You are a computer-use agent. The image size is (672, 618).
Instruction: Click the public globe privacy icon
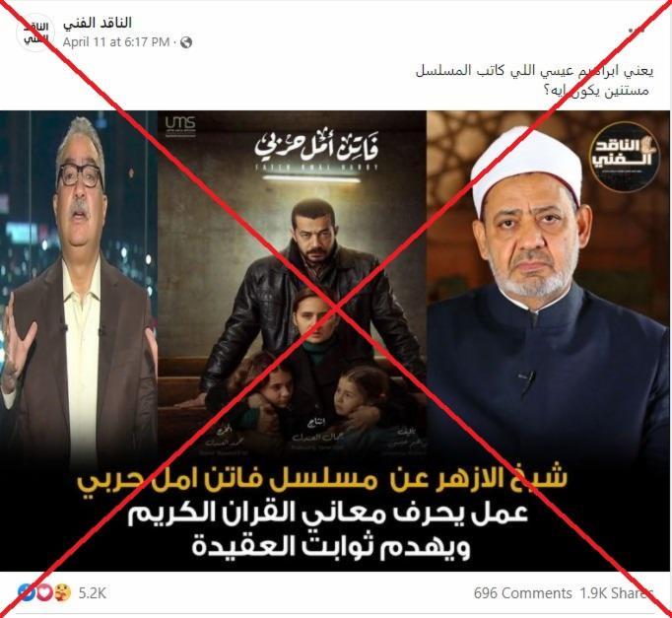click(186, 42)
